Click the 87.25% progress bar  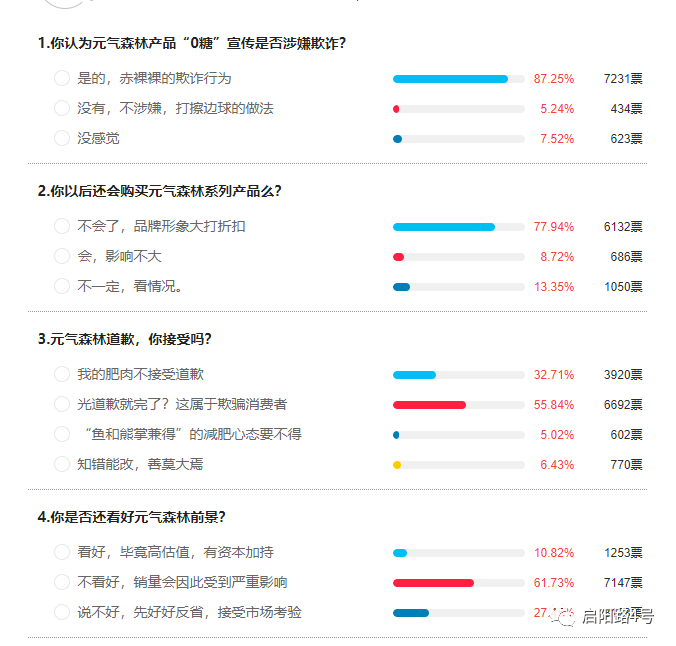click(x=459, y=79)
